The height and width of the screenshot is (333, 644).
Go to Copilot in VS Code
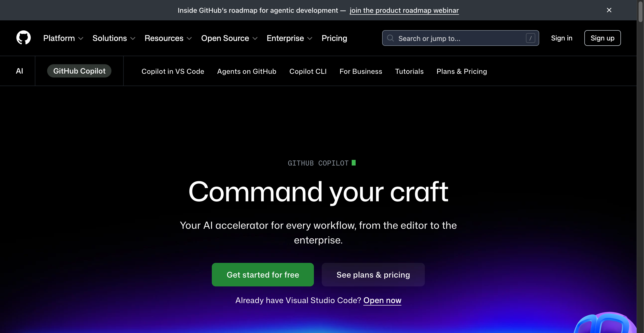(173, 71)
